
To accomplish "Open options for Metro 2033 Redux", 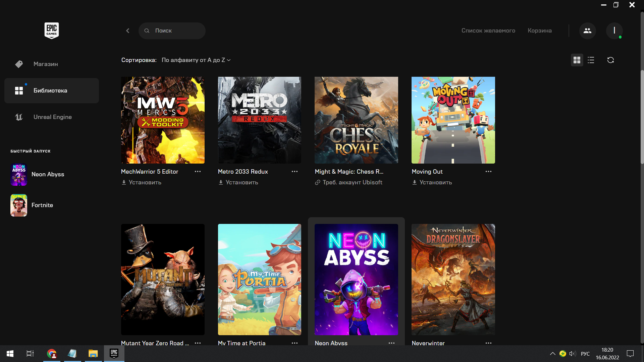I will click(294, 172).
